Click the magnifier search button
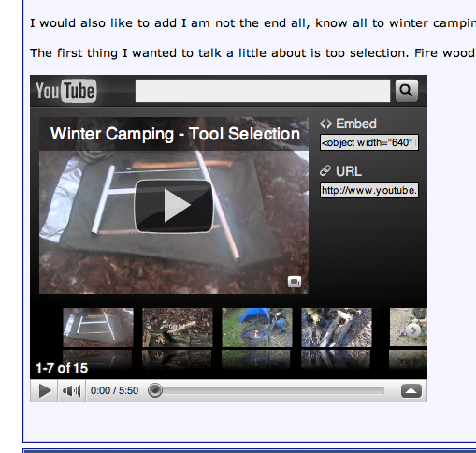The width and height of the screenshot is (476, 453). click(x=407, y=91)
